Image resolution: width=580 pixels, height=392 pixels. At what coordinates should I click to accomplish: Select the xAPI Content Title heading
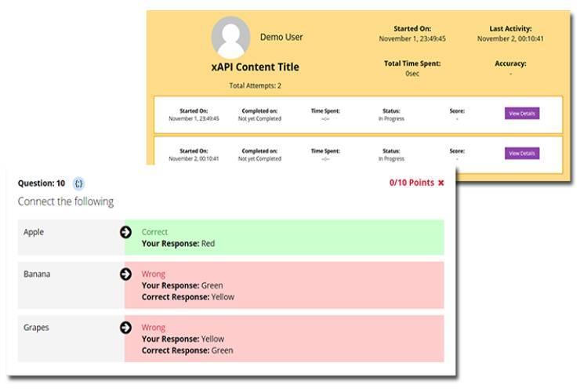256,67
